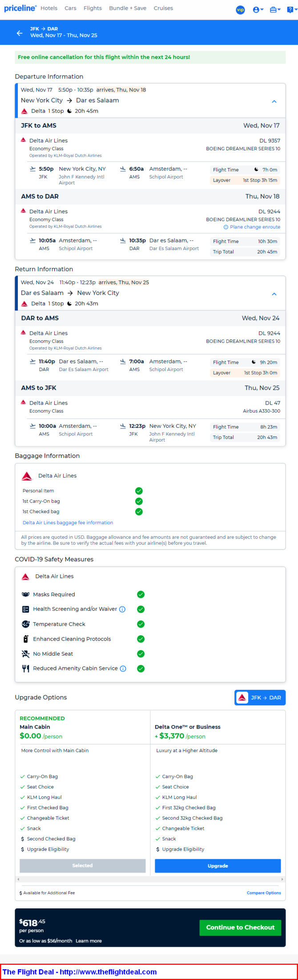This screenshot has height=980, width=298.
Task: Click the priceline logo
Action: coord(20,8)
